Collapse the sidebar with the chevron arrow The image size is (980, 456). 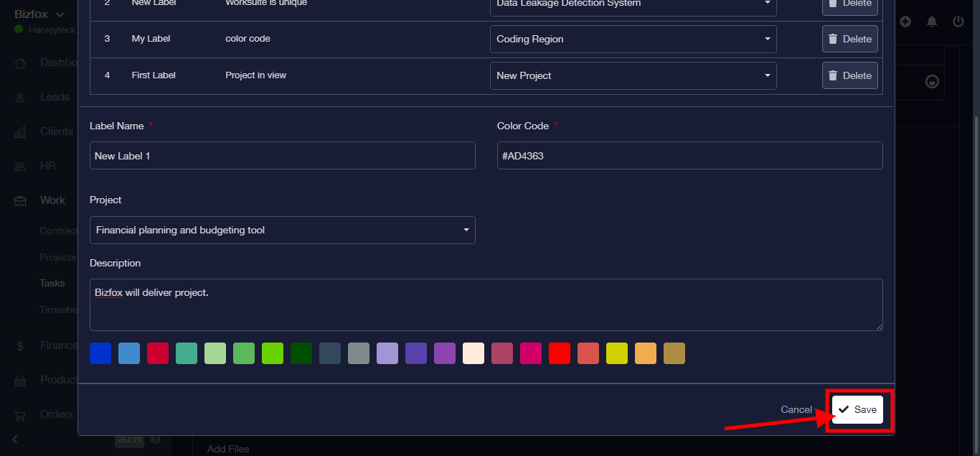pos(15,439)
